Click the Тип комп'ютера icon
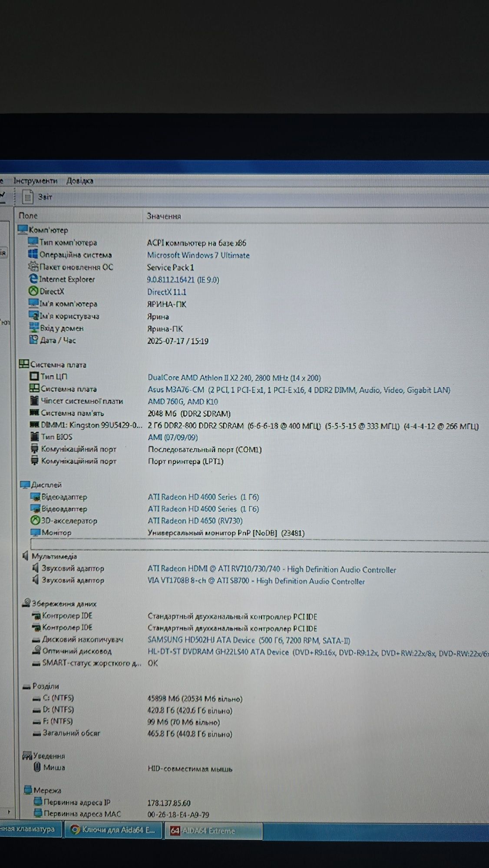The image size is (489, 868). pyautogui.click(x=33, y=242)
